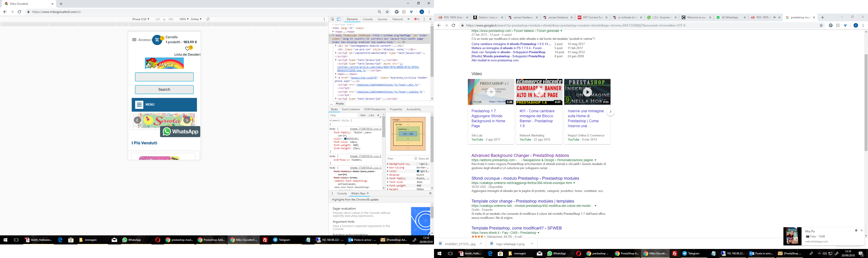Click the search input field on Miko page

[x=164, y=77]
